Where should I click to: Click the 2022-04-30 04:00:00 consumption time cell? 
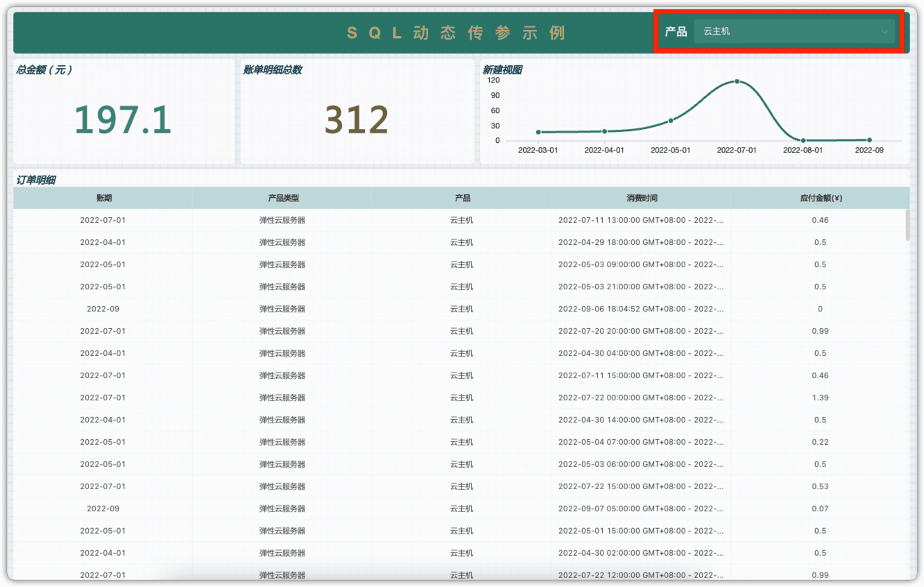641,353
